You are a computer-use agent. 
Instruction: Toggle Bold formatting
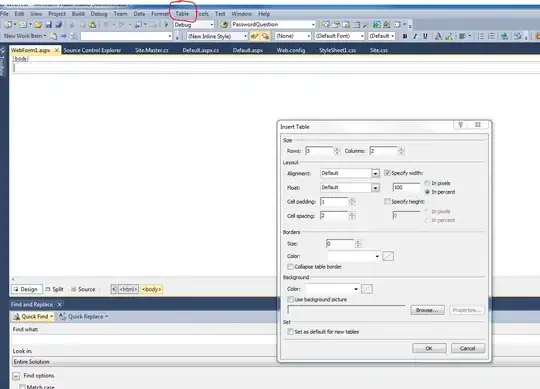(405, 36)
